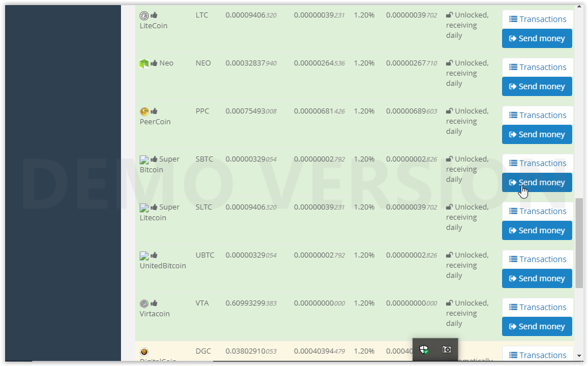Send money from LiteCoin wallet
The width and height of the screenshot is (588, 366).
(537, 38)
